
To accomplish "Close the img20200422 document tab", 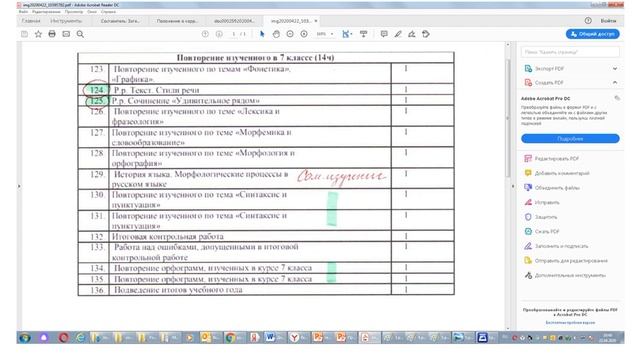I will coord(316,21).
